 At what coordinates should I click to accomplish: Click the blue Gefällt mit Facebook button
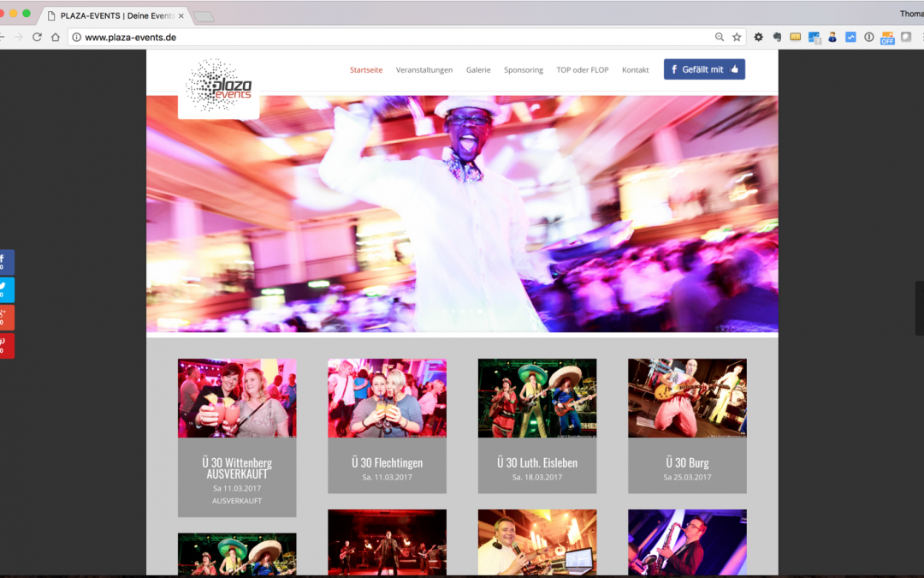(704, 69)
